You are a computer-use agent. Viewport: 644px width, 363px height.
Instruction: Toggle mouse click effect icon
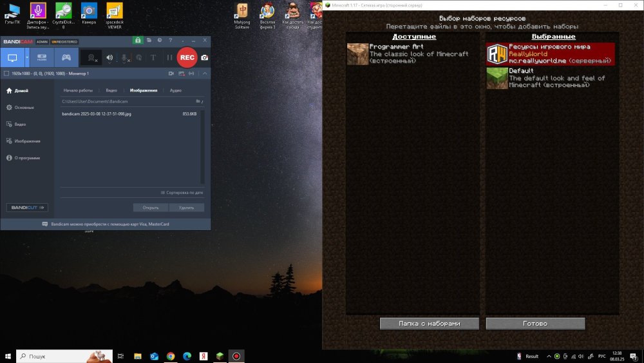[x=139, y=57]
